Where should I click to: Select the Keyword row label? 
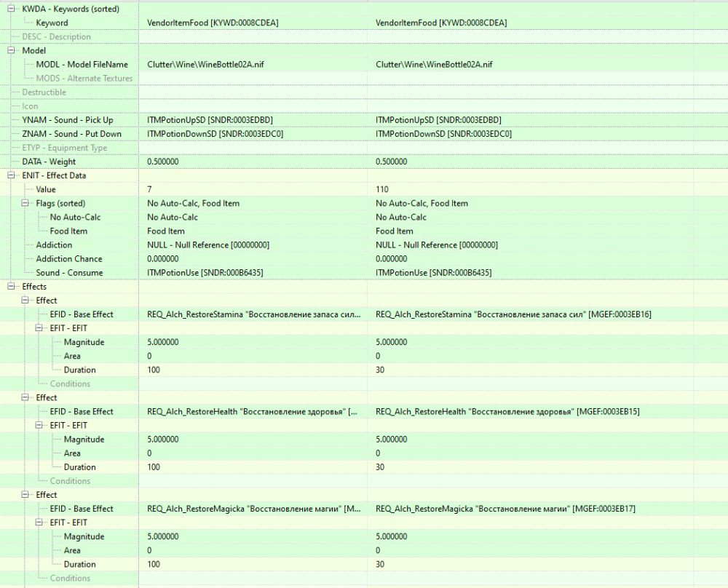[x=52, y=23]
